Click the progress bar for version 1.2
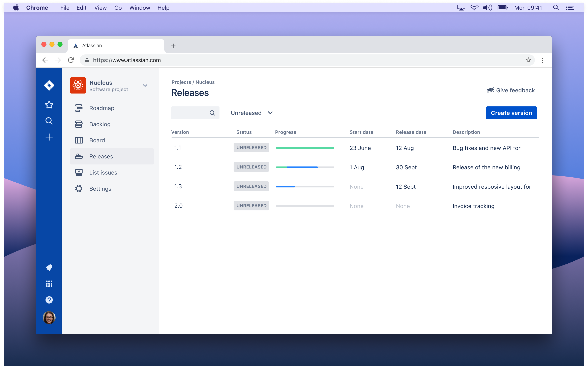The height and width of the screenshot is (366, 588). click(305, 167)
